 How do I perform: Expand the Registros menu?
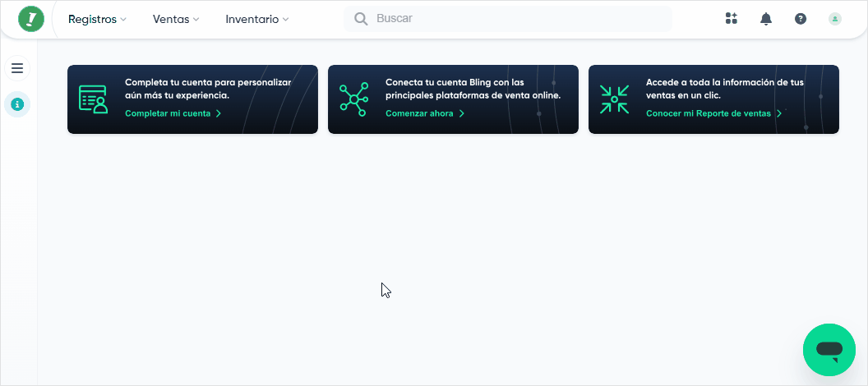tap(98, 19)
